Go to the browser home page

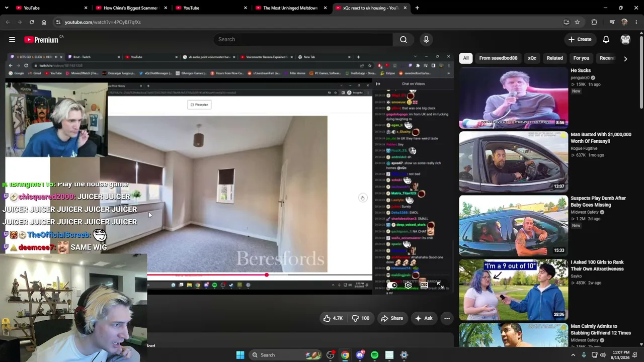(x=44, y=22)
